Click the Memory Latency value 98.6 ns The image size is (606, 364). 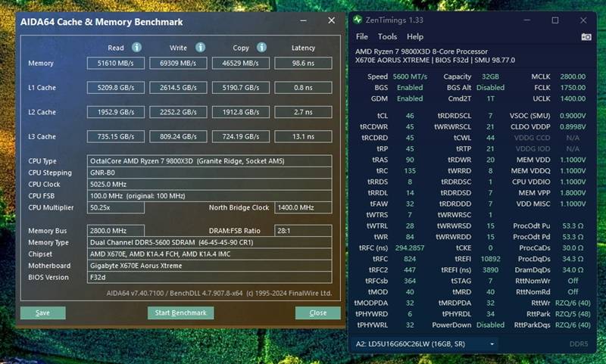coord(303,64)
